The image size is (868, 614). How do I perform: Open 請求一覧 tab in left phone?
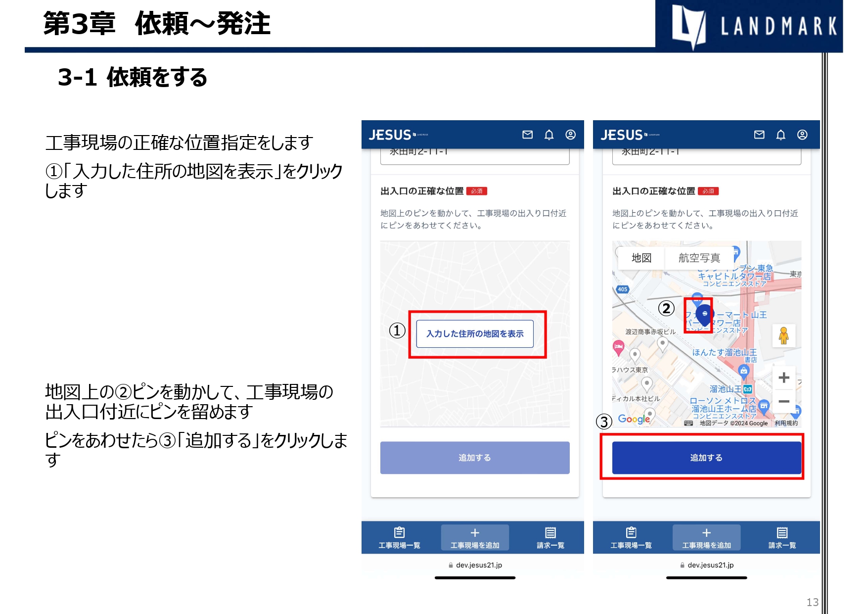tap(550, 538)
